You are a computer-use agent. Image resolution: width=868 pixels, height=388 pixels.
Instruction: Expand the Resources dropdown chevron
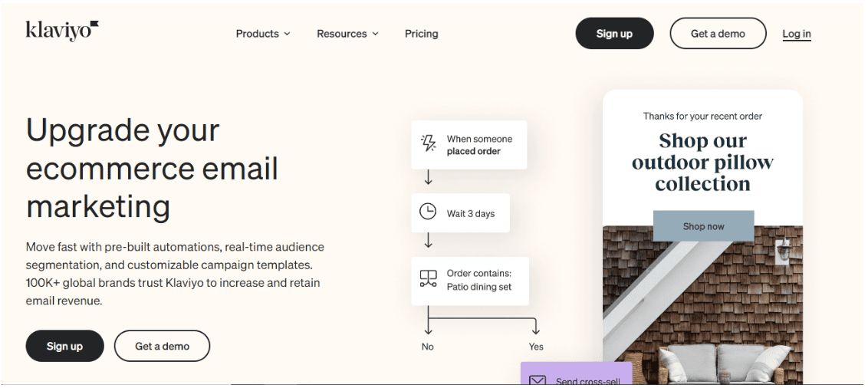click(x=375, y=34)
